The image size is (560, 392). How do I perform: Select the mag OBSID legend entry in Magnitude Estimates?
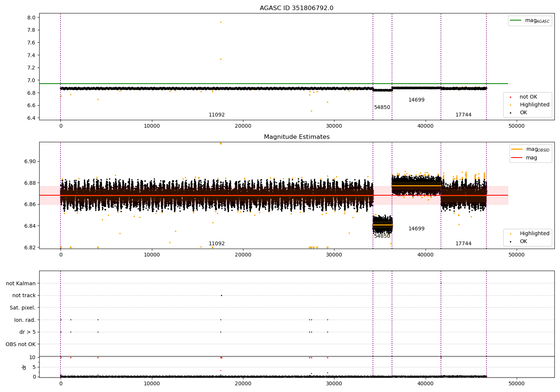[x=531, y=149]
